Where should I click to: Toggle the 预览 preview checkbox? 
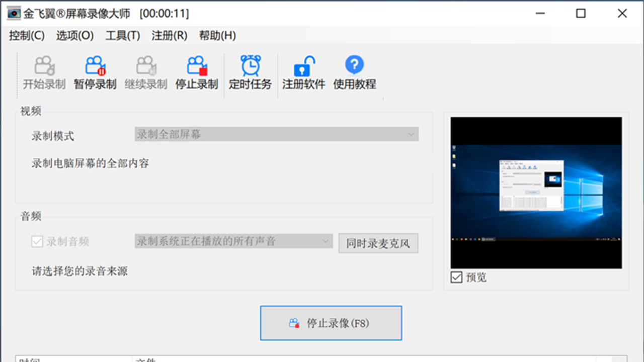(456, 277)
